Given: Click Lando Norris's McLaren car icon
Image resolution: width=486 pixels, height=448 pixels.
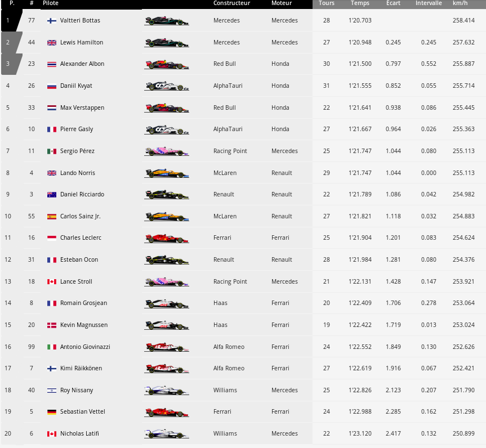Looking at the screenshot, I should [167, 173].
